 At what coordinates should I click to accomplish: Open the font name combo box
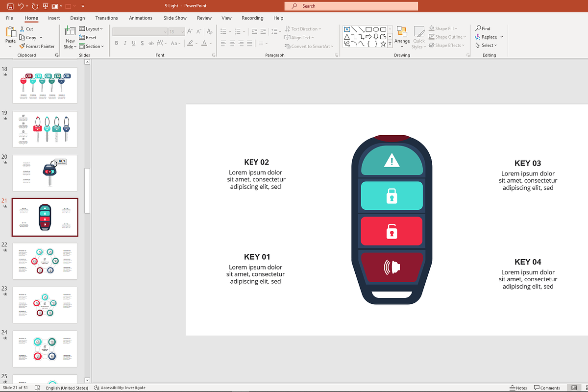[140, 31]
